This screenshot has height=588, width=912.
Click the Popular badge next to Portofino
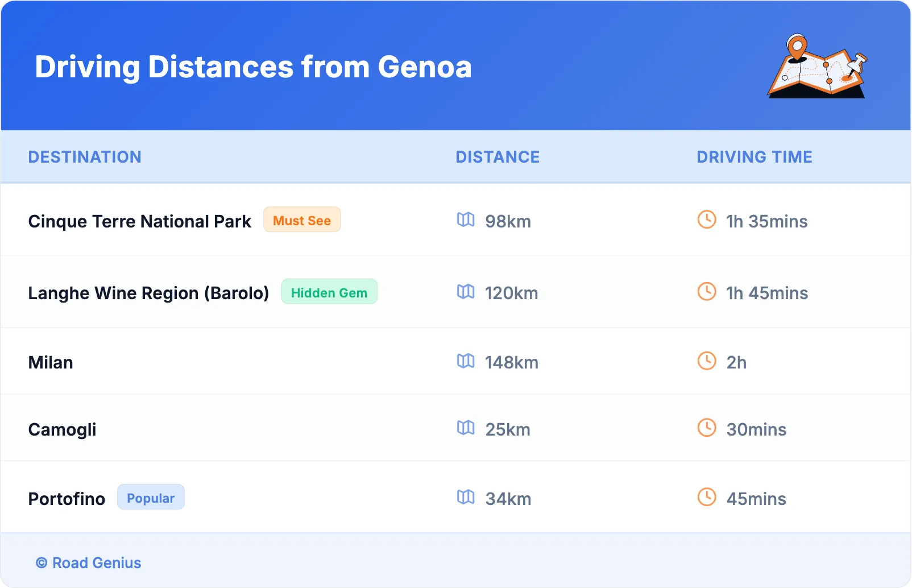point(151,498)
